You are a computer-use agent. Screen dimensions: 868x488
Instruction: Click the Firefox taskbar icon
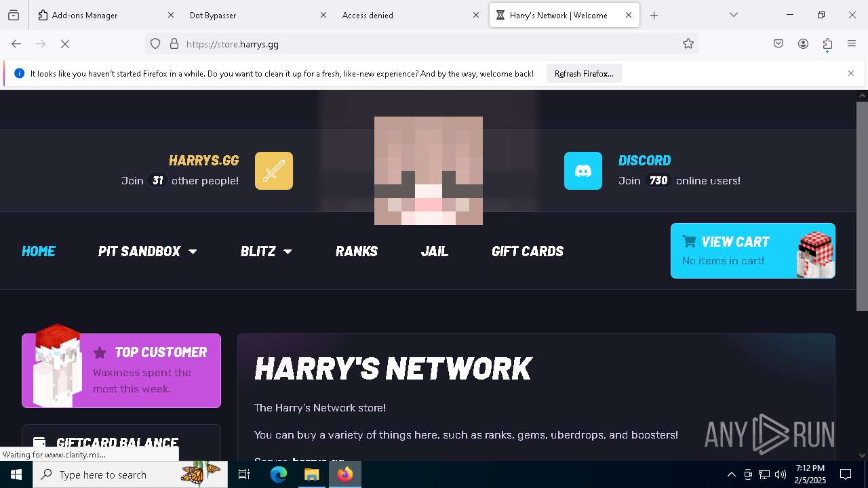(345, 474)
